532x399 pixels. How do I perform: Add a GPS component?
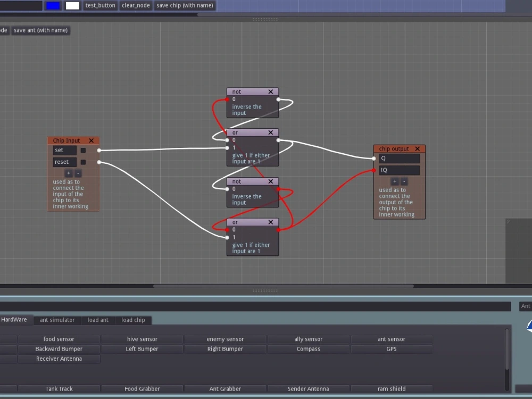tap(392, 349)
